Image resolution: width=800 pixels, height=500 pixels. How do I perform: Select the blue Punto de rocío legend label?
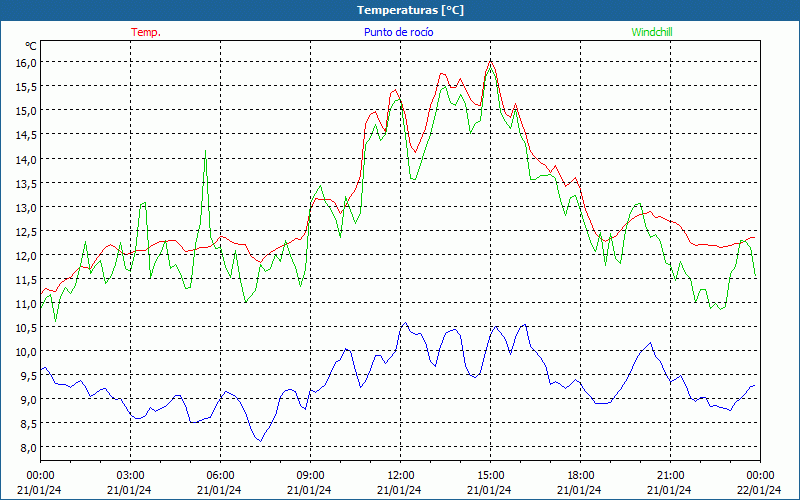(398, 32)
